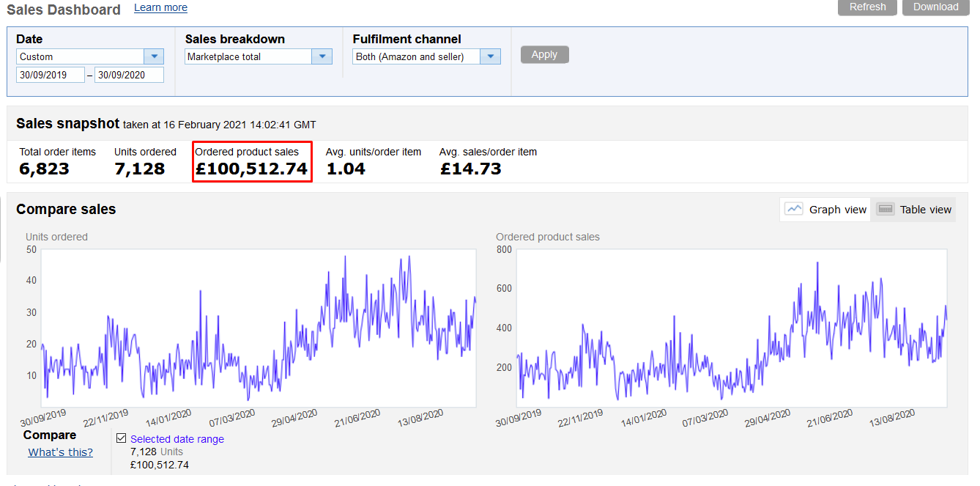Click the blue arrow on Date selector
This screenshot has width=980, height=486.
[154, 56]
